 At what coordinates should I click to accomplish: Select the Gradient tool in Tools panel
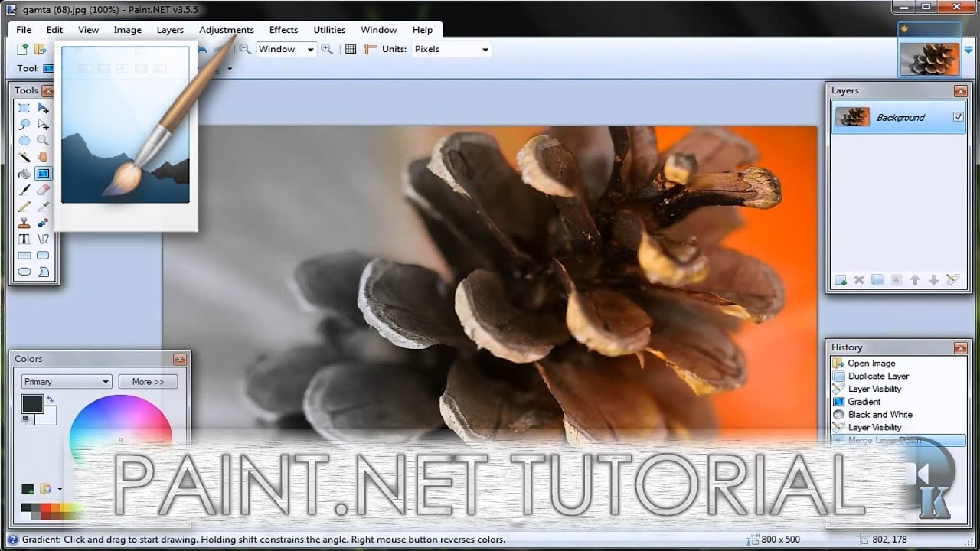click(43, 173)
